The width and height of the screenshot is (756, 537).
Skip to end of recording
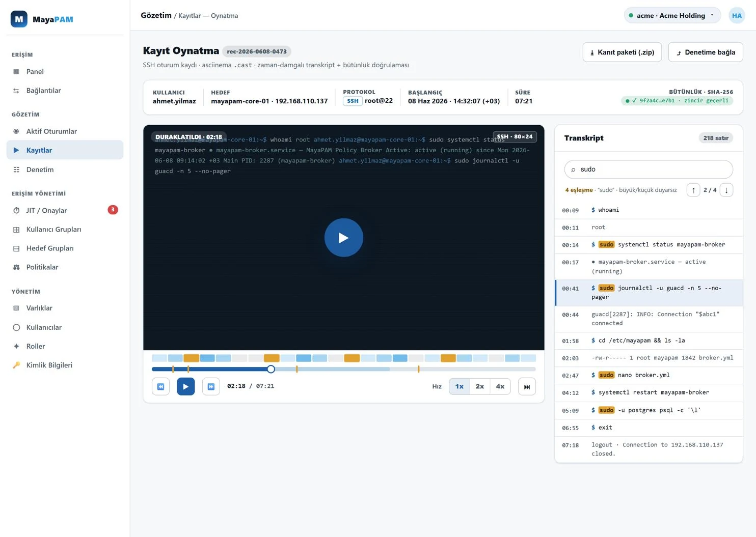click(527, 387)
